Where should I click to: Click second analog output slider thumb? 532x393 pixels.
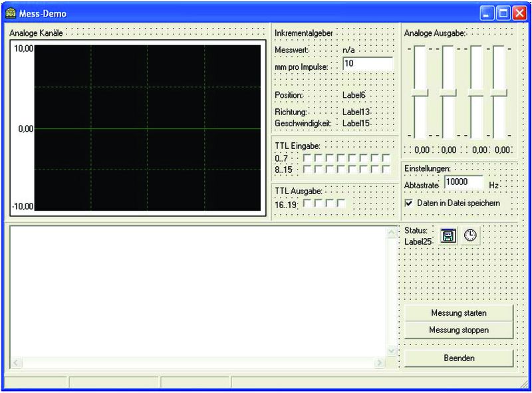[448, 92]
